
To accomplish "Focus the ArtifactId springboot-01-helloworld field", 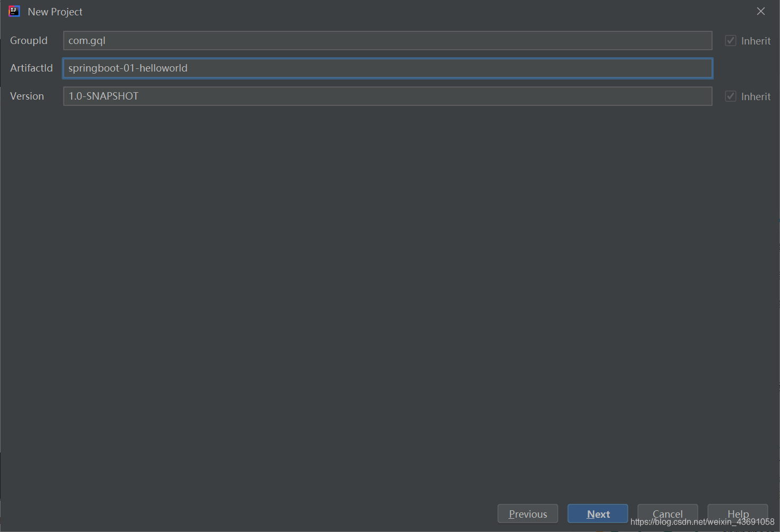I will pos(388,68).
